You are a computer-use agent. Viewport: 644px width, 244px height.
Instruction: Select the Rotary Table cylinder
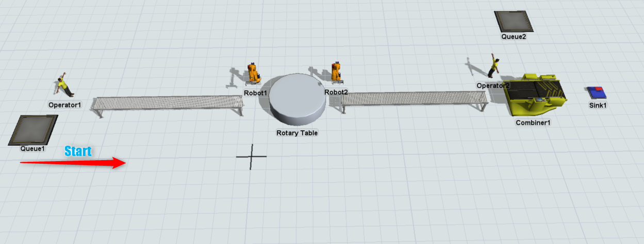tap(297, 100)
